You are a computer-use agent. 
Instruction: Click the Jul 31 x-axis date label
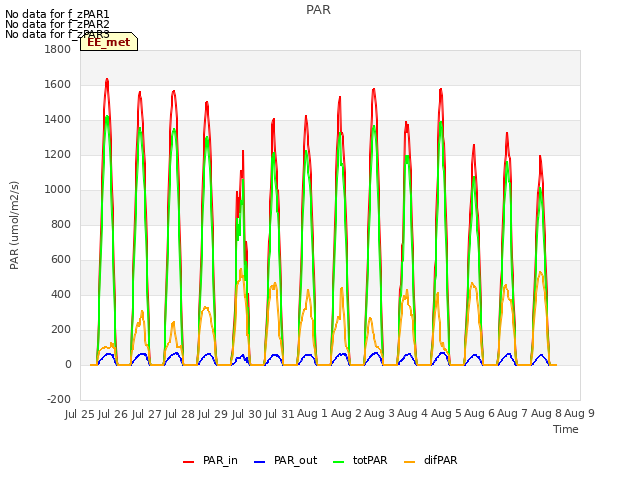point(280,414)
